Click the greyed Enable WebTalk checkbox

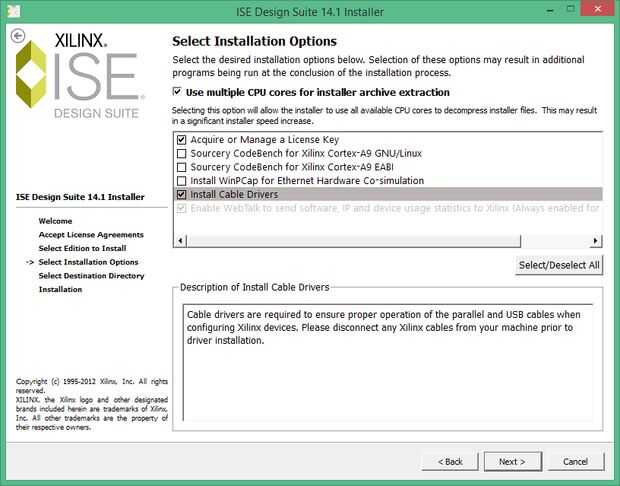pyautogui.click(x=181, y=208)
